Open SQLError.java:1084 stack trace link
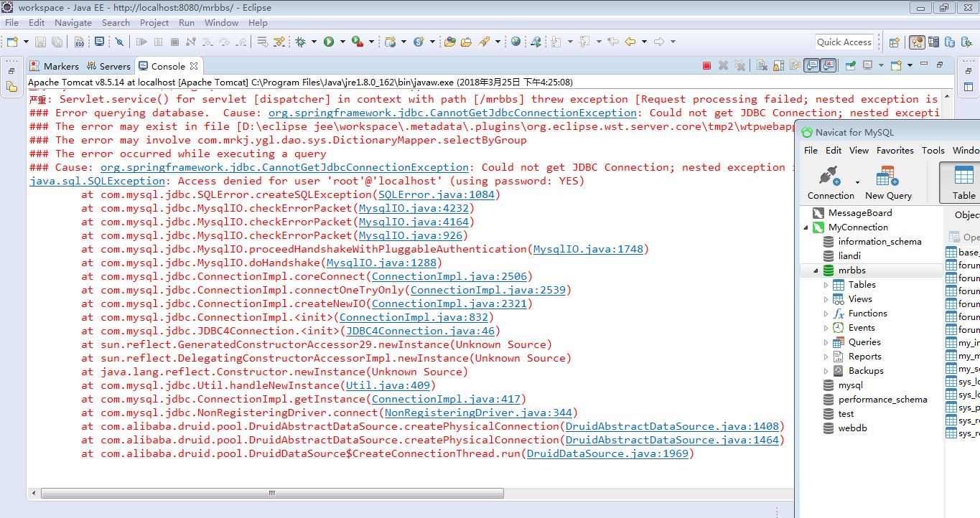This screenshot has width=980, height=518. [x=436, y=194]
